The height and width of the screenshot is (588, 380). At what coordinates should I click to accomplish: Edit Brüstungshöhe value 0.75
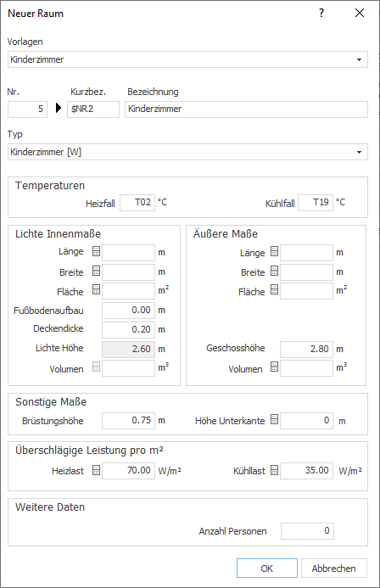pyautogui.click(x=128, y=421)
